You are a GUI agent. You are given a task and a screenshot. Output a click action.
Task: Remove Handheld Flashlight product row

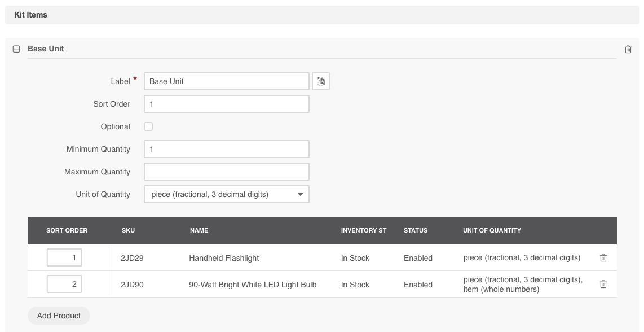coord(603,257)
